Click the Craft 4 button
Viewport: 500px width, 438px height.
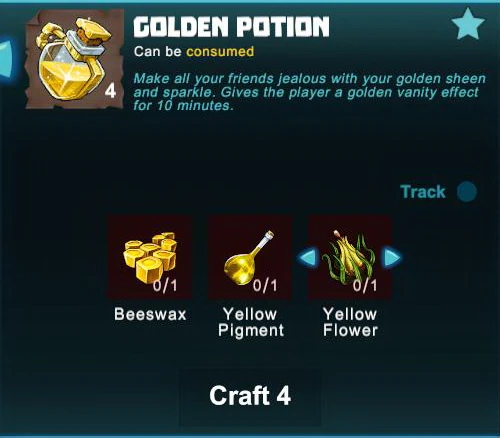coord(250,396)
